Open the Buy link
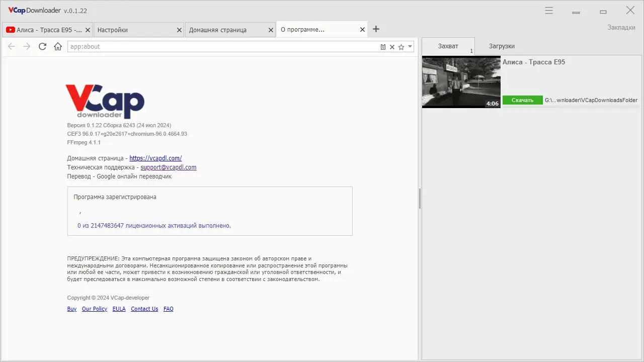 click(72, 309)
